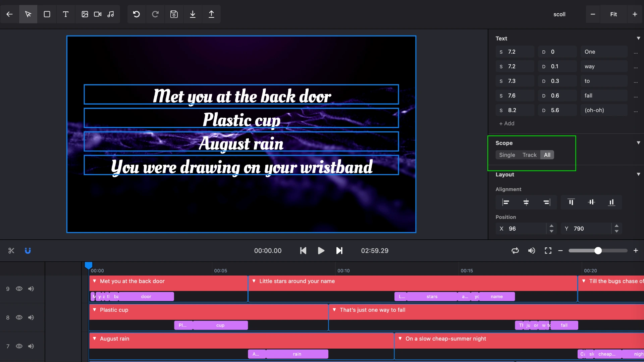Viewport: 644px width, 362px height.
Task: Fit the canvas with Fit button
Action: [613, 14]
